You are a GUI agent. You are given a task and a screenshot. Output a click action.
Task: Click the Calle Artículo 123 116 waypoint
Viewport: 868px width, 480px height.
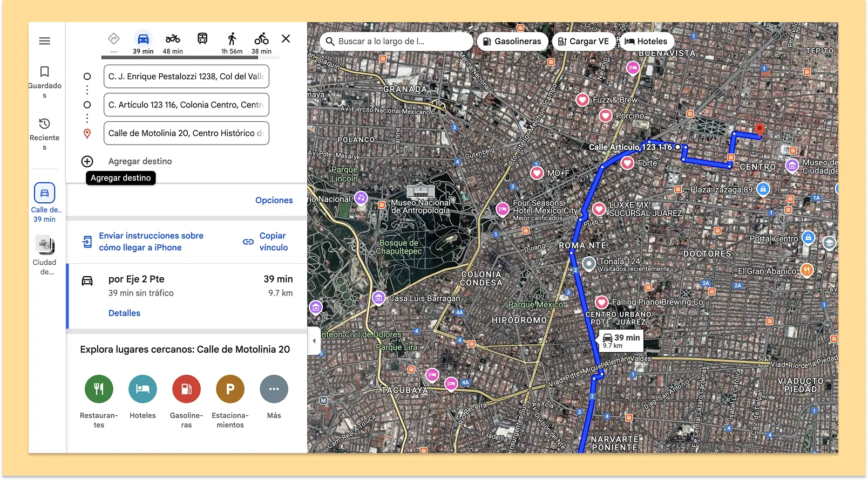pyautogui.click(x=677, y=147)
